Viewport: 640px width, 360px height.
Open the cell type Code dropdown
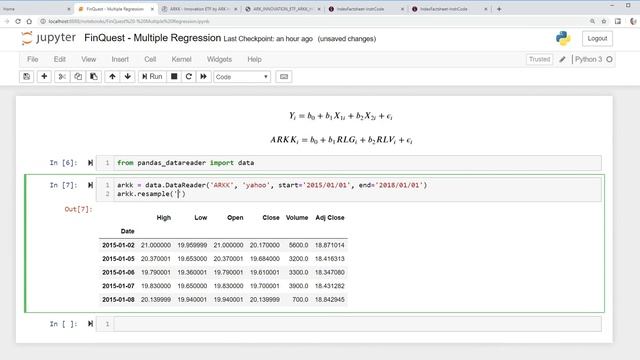(242, 77)
